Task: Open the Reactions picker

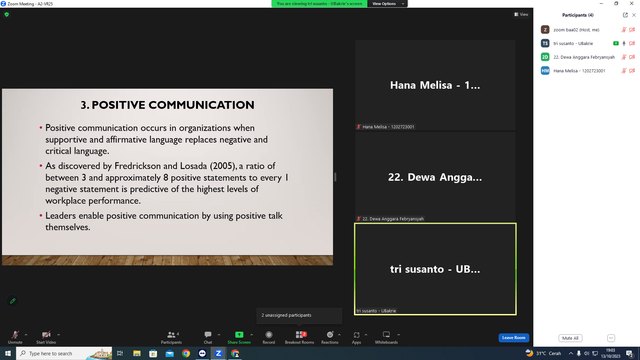Action: pyautogui.click(x=330, y=337)
